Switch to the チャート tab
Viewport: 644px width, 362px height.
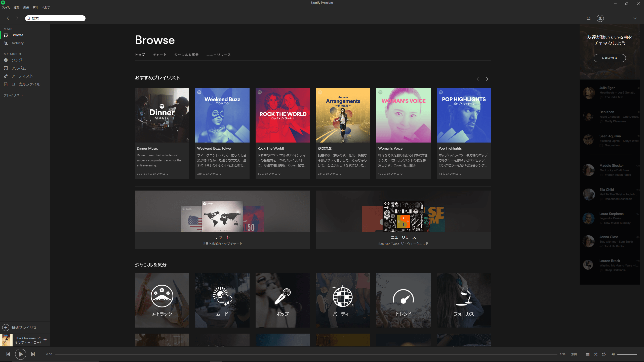(x=160, y=55)
